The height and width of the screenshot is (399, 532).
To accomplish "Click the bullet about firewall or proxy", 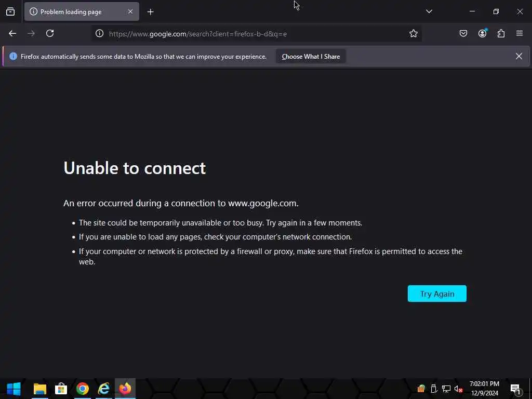I will 270,257.
